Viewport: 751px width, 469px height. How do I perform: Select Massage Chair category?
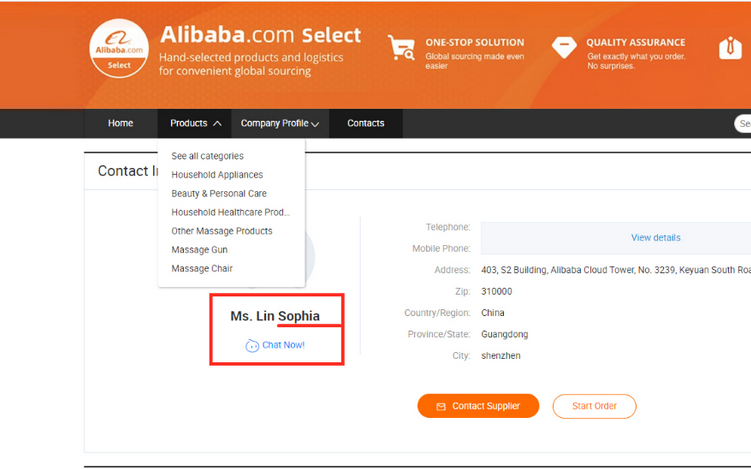pyautogui.click(x=202, y=268)
